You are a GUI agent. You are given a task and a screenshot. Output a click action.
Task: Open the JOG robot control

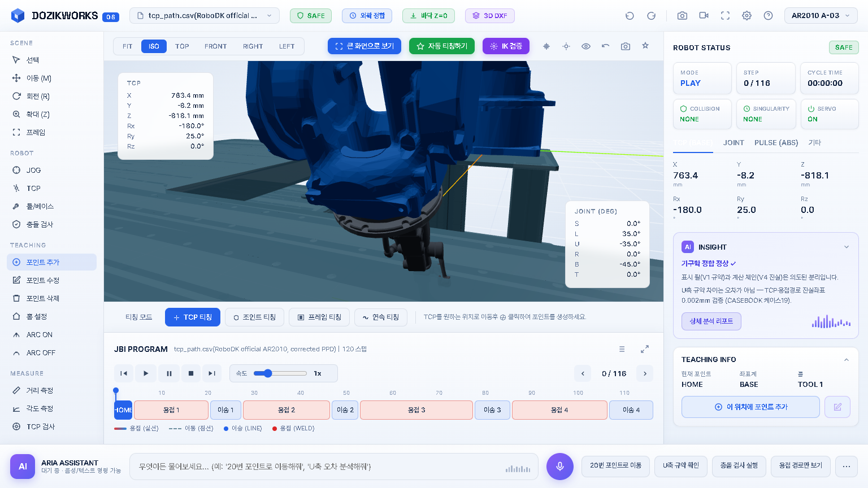tap(51, 170)
